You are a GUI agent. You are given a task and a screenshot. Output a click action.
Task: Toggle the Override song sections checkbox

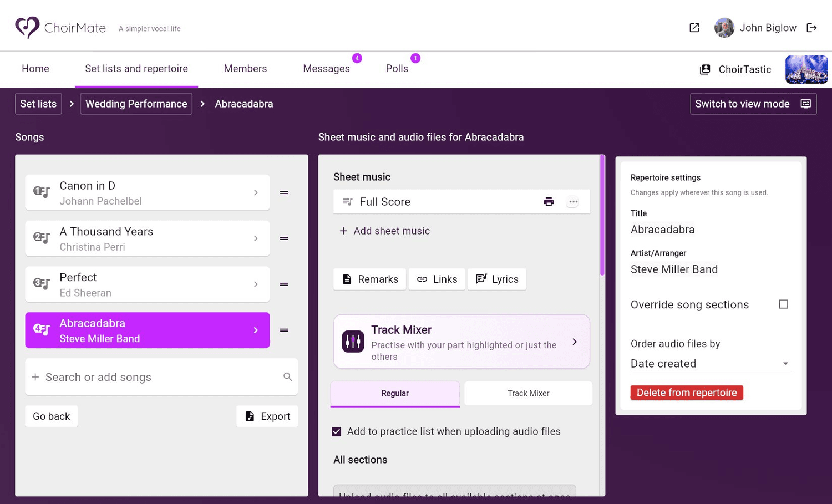pyautogui.click(x=783, y=304)
